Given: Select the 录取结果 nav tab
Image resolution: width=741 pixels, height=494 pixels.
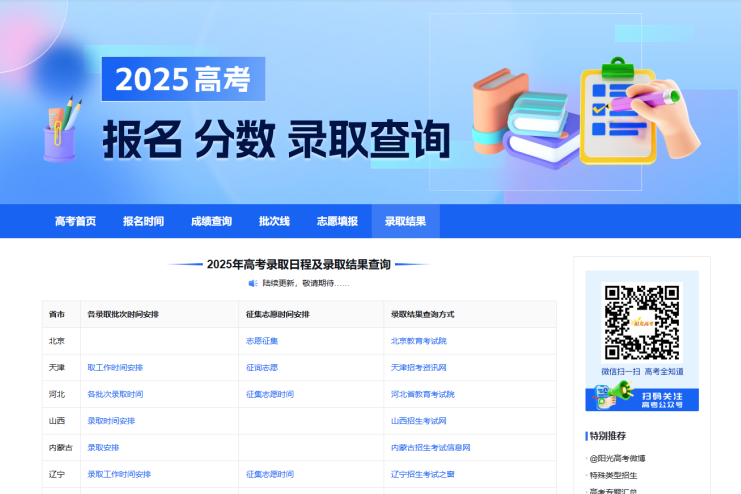Looking at the screenshot, I should coord(405,221).
